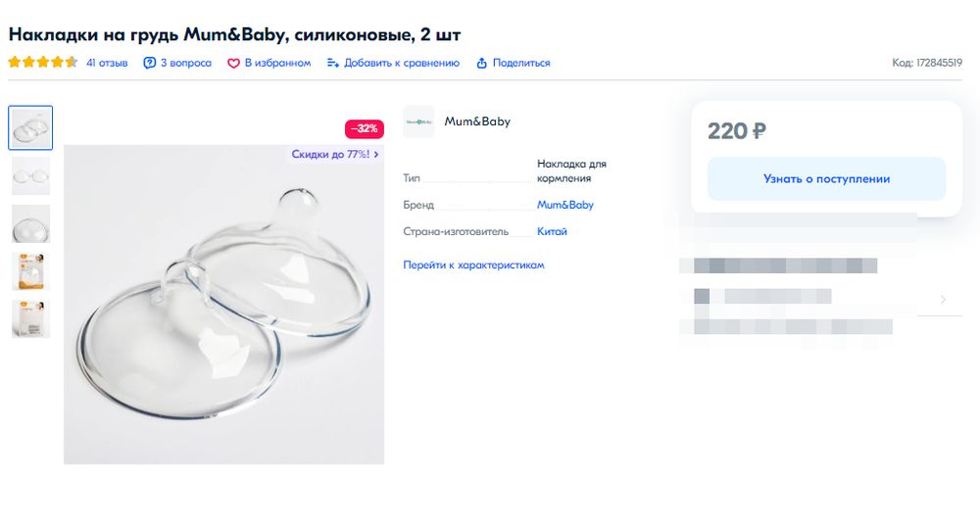Expand Скидки до 77% promo banner
The image size is (980, 531).
[334, 154]
